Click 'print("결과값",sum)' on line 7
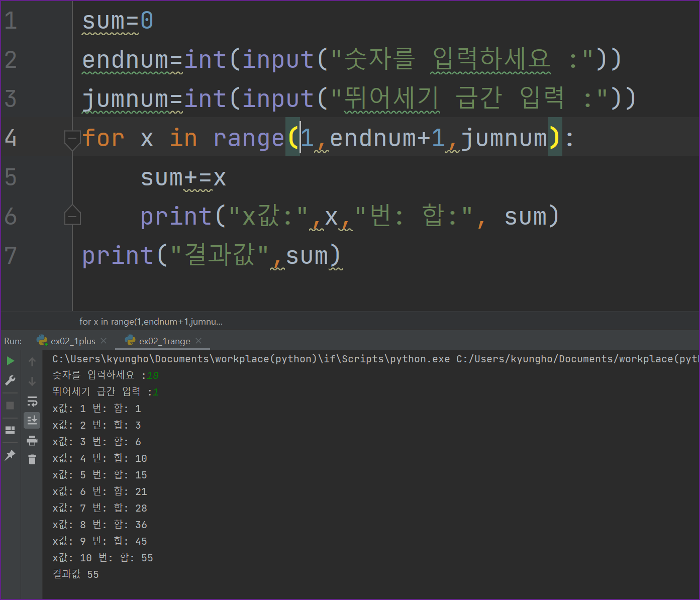This screenshot has height=600, width=700. click(212, 256)
